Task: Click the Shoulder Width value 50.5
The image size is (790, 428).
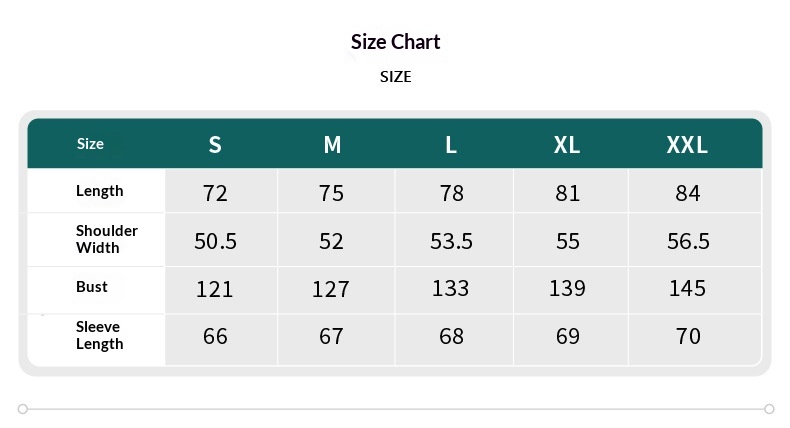Action: pyautogui.click(x=215, y=241)
